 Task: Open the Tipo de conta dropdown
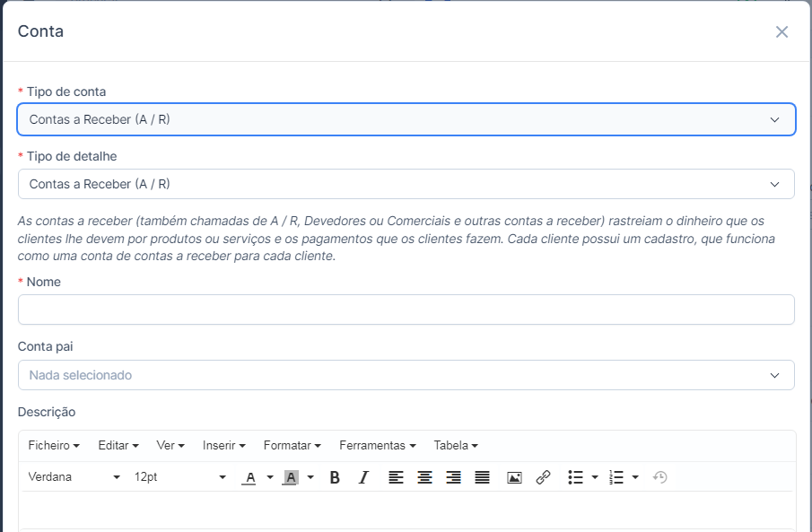coord(406,119)
